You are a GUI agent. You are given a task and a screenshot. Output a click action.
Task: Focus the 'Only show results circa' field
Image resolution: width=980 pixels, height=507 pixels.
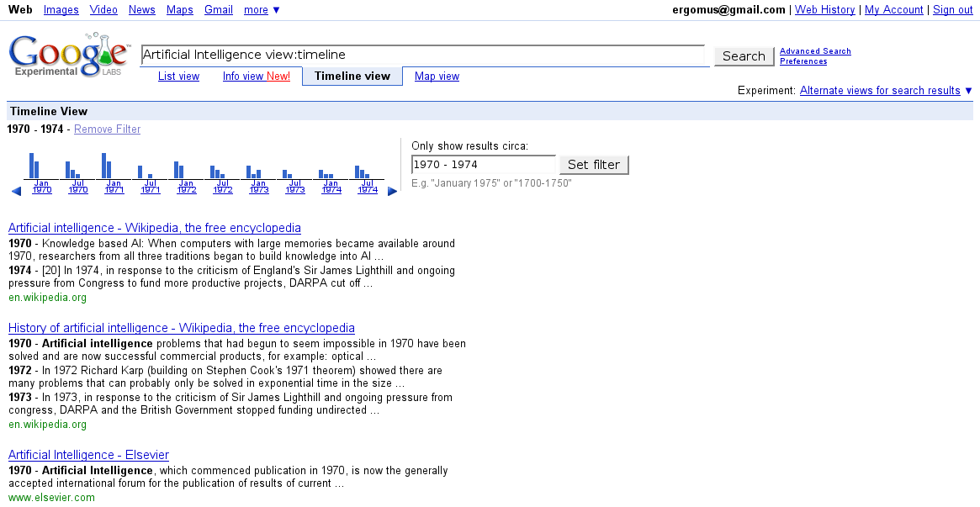(483, 165)
